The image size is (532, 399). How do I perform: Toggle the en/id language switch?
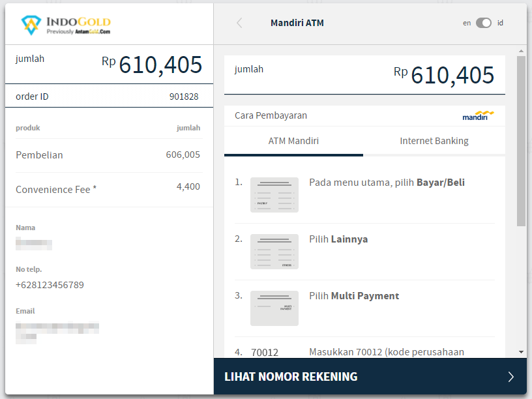(x=484, y=23)
